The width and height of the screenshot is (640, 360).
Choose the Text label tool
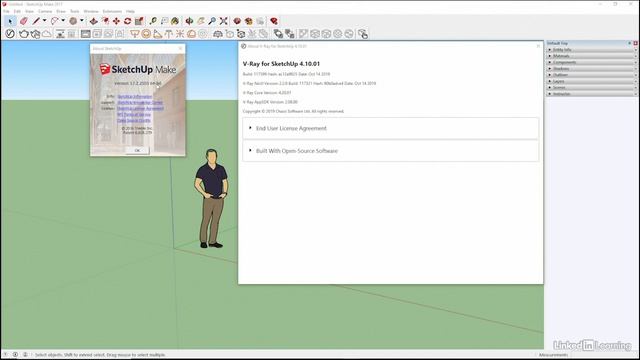(x=164, y=21)
